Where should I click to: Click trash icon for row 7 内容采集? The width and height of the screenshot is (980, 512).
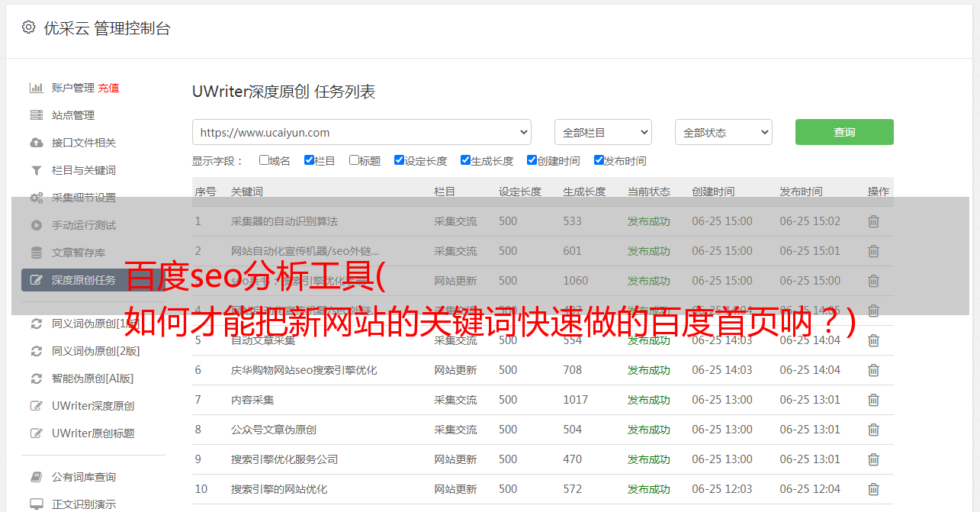point(873,400)
